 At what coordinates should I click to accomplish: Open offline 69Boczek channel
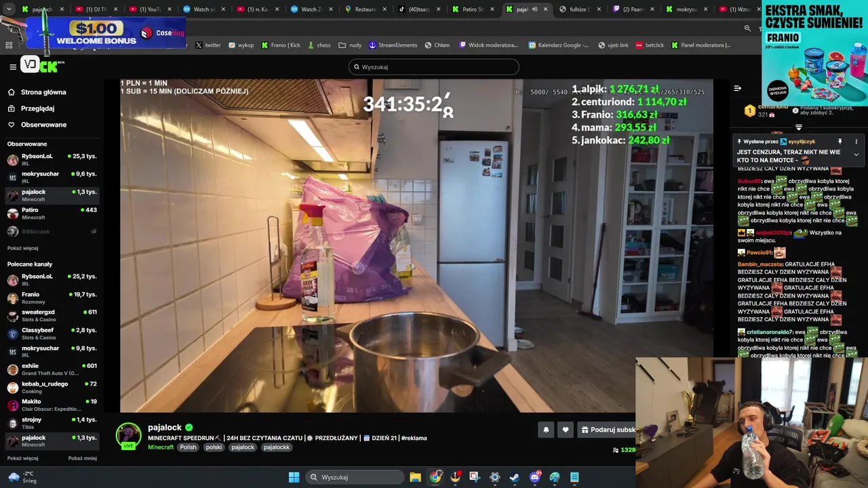point(52,232)
